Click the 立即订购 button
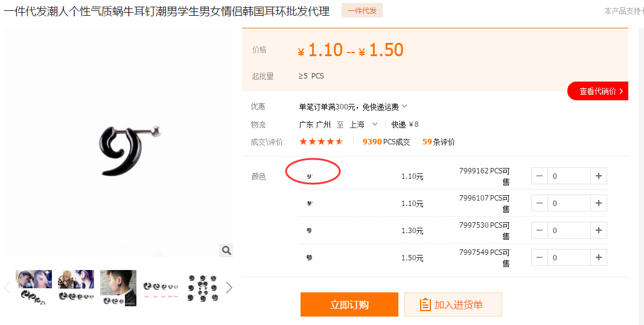Image resolution: width=644 pixels, height=325 pixels. [x=349, y=304]
